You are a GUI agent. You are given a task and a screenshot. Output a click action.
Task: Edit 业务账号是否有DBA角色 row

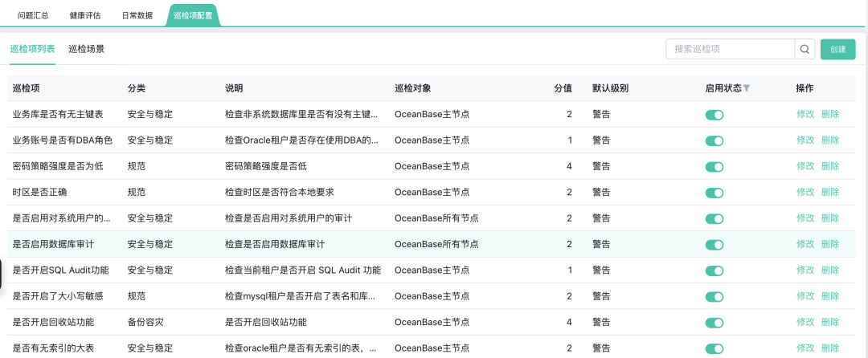(x=805, y=140)
